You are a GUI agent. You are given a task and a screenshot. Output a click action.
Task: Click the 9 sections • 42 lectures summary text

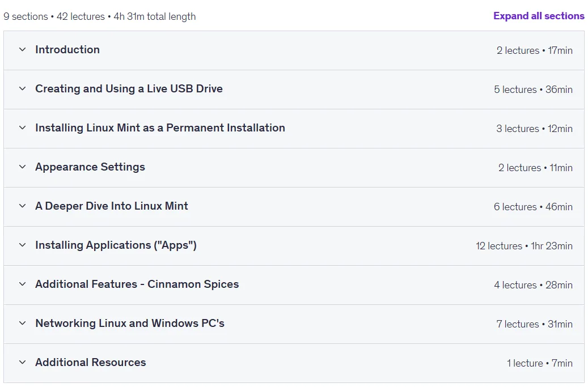54,16
